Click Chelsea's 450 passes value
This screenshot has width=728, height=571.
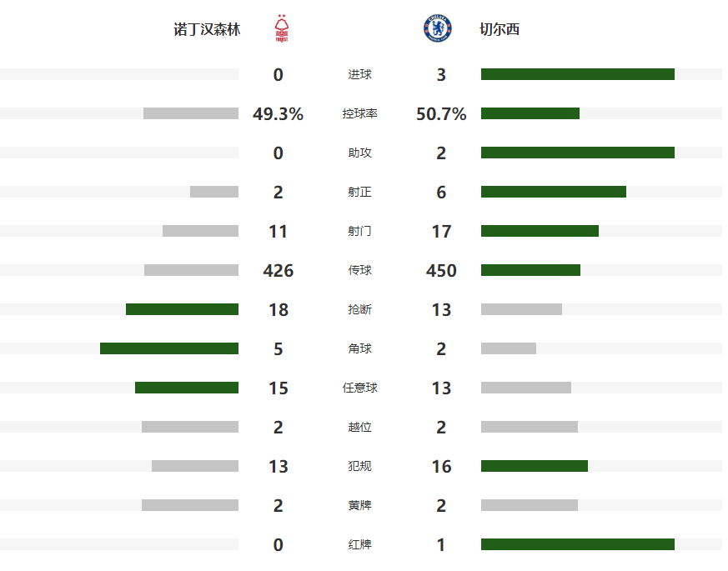(441, 270)
